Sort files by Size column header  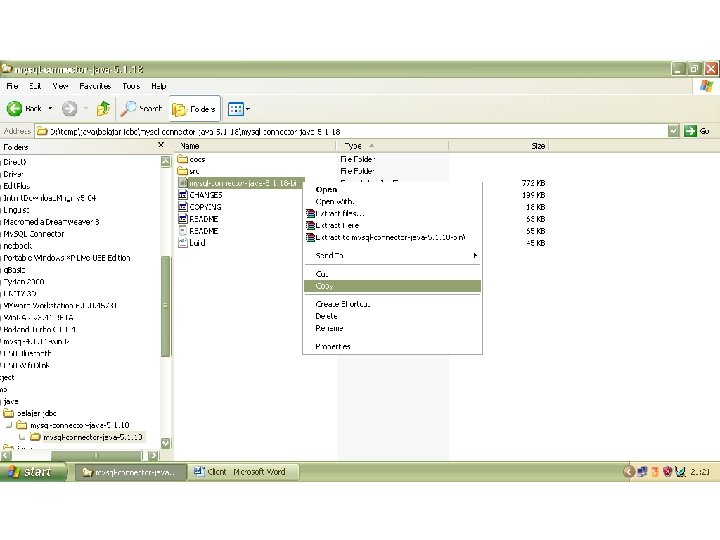[x=499, y=146]
